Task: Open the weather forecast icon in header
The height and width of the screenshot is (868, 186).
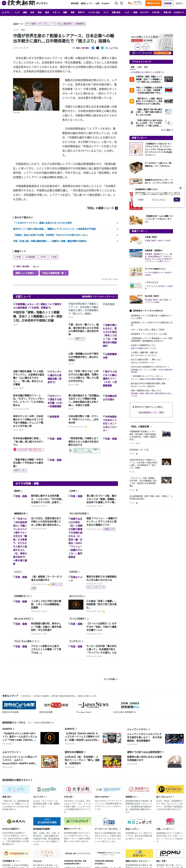Action: click(x=130, y=3)
